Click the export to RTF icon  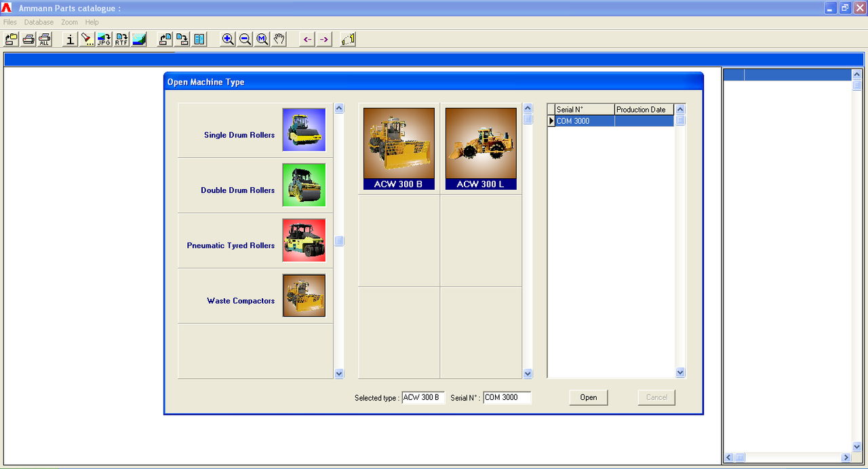122,39
